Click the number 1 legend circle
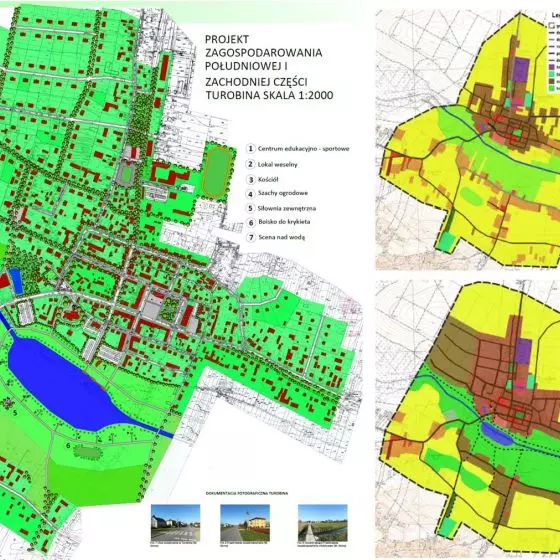The image size is (560, 560). pos(251,149)
